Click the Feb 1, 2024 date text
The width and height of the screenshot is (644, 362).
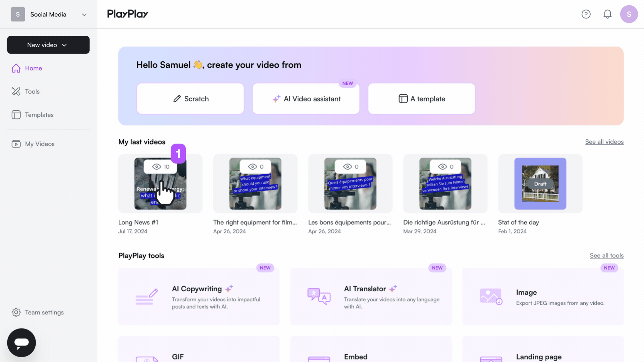coord(513,231)
